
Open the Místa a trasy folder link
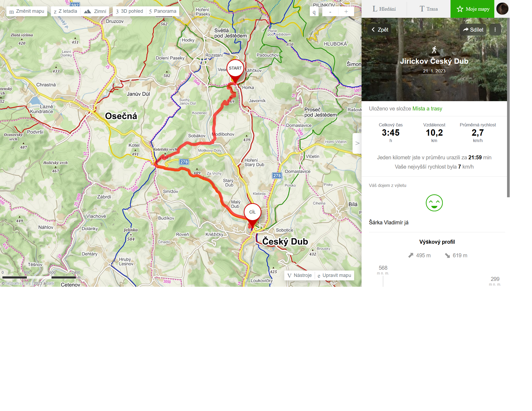tap(427, 109)
